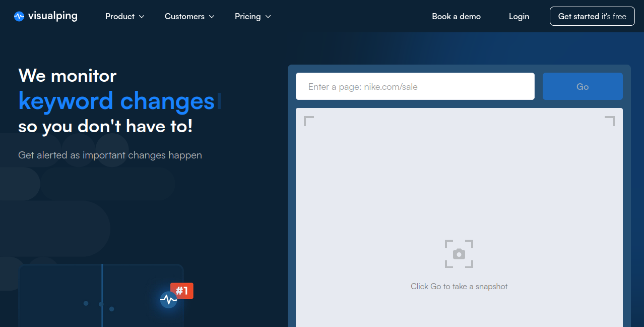Click the top-left corner bracket of the snapshot frame

[x=308, y=121]
